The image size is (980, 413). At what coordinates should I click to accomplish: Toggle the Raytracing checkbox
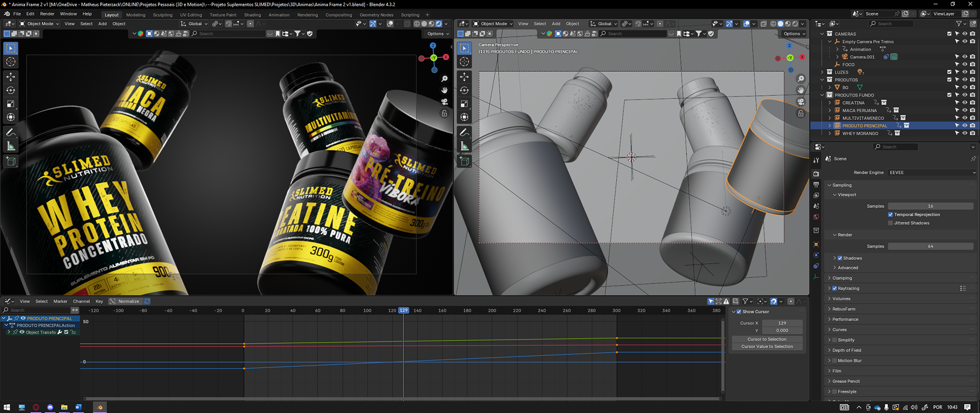[835, 289]
